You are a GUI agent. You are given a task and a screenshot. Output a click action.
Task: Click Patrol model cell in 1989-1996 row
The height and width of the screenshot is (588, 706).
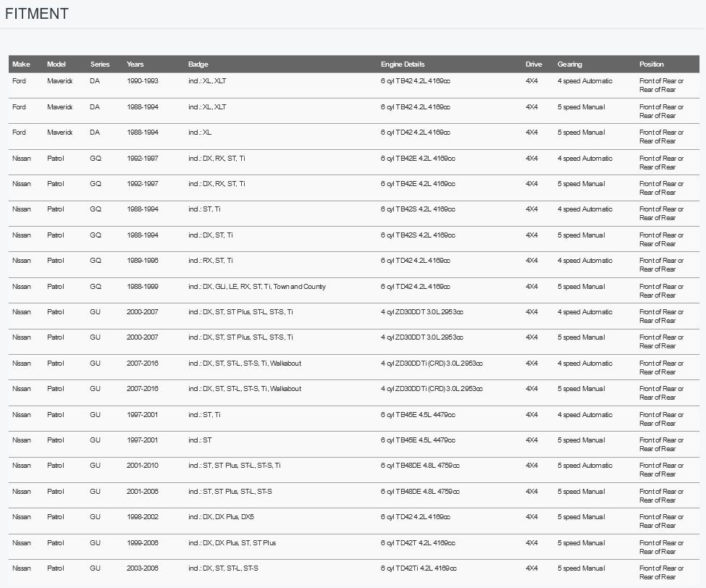(x=56, y=260)
